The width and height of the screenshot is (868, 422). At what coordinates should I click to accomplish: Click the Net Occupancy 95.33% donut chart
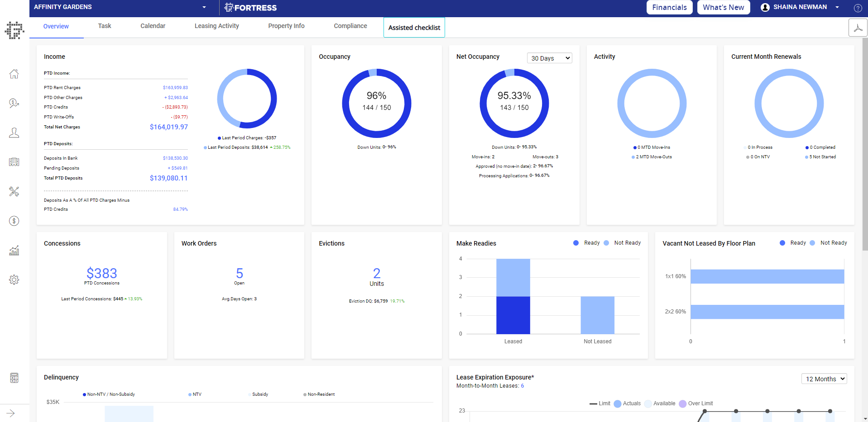pos(514,103)
